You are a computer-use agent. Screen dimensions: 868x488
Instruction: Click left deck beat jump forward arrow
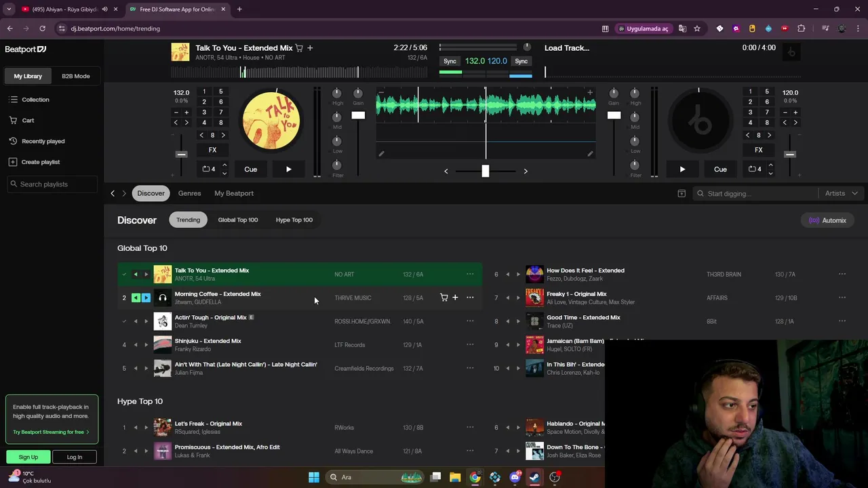(223, 135)
